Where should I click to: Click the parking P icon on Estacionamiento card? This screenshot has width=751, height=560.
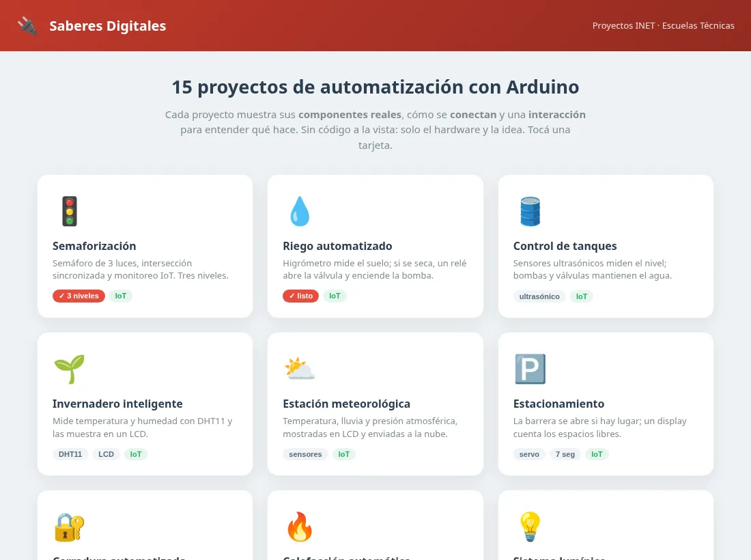coord(530,369)
